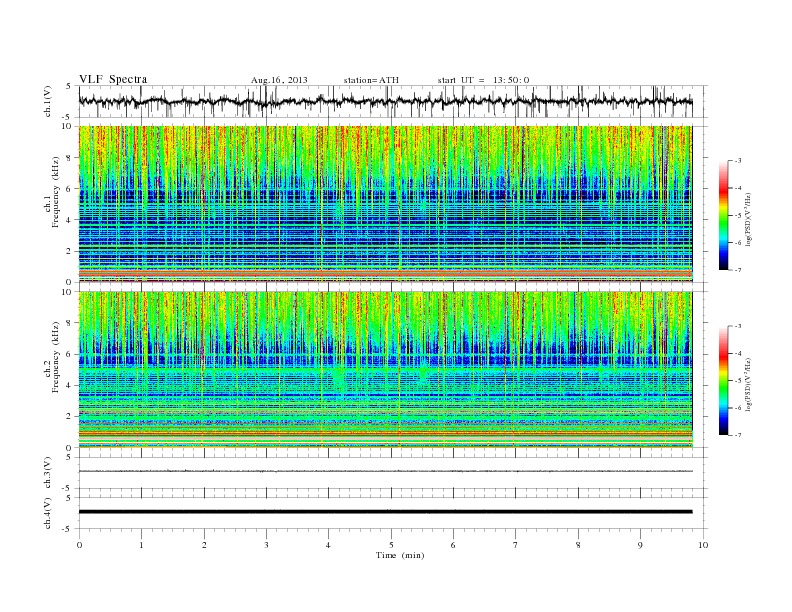Click the "0" tick on the time axis
Screen dimensions: 792x612
coord(79,545)
